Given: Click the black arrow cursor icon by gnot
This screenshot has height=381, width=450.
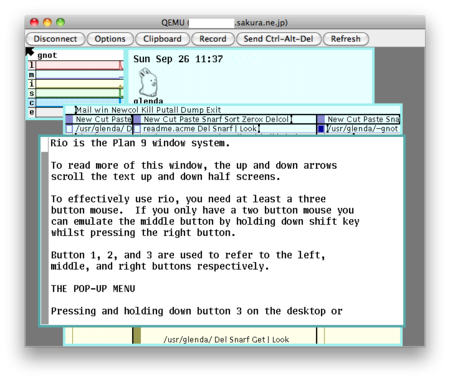Looking at the screenshot, I should click(30, 51).
